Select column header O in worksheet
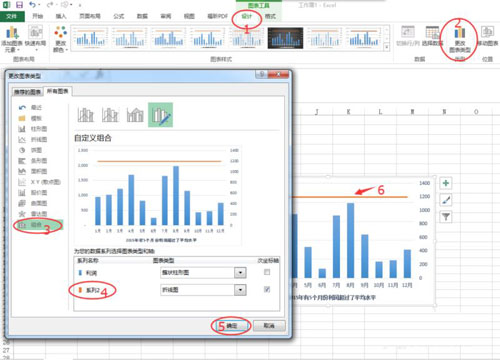 476,112
